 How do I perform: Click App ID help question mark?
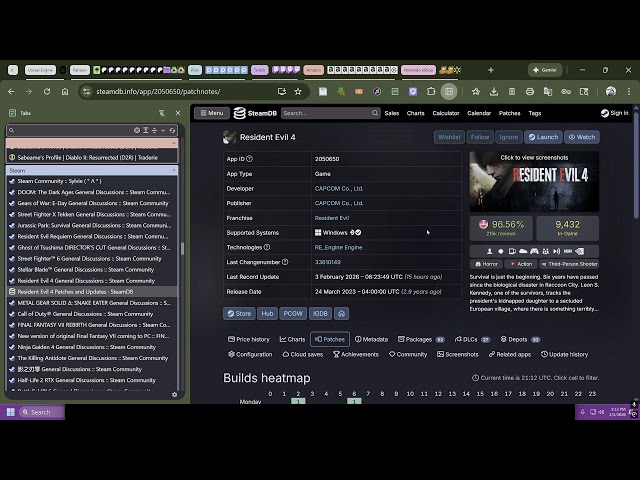tap(249, 159)
